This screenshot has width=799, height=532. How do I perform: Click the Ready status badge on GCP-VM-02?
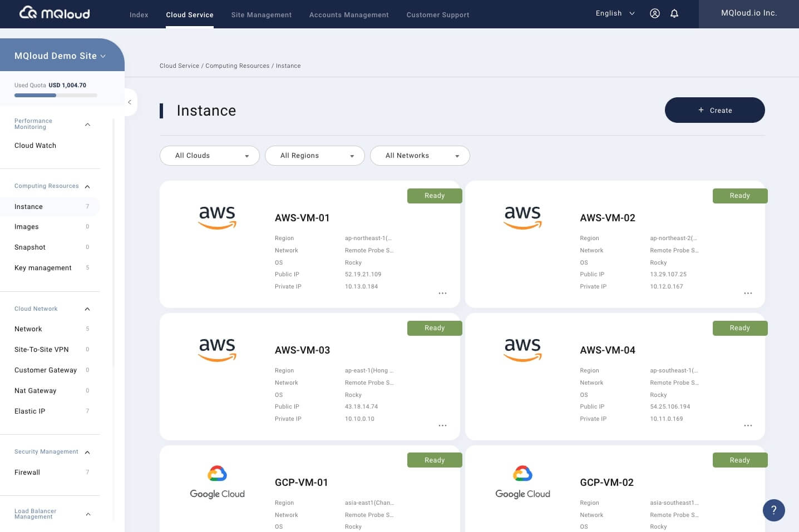[740, 460]
